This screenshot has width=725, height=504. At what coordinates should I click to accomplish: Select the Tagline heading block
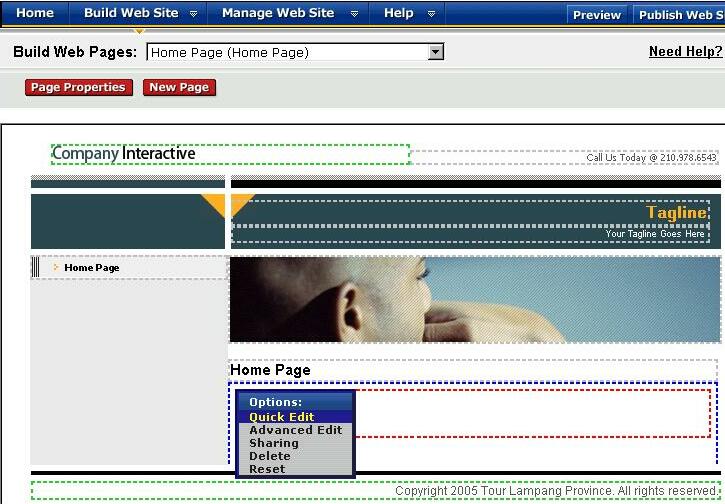pyautogui.click(x=471, y=213)
